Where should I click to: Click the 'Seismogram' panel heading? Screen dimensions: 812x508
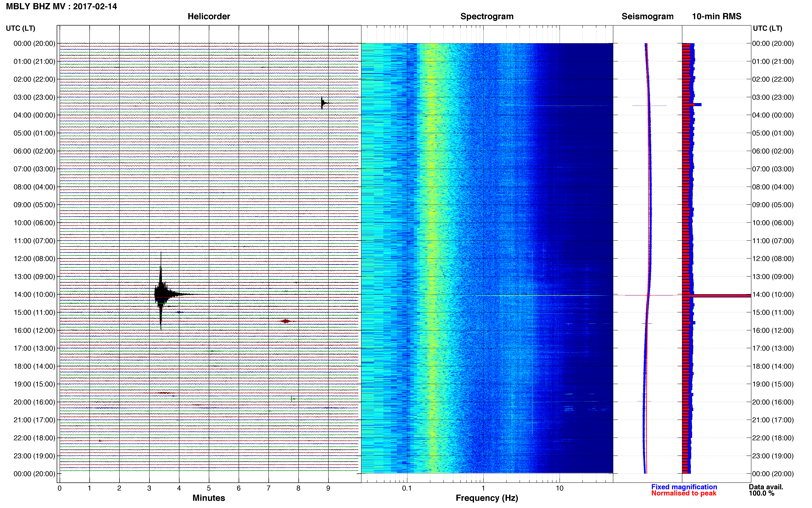pyautogui.click(x=647, y=16)
